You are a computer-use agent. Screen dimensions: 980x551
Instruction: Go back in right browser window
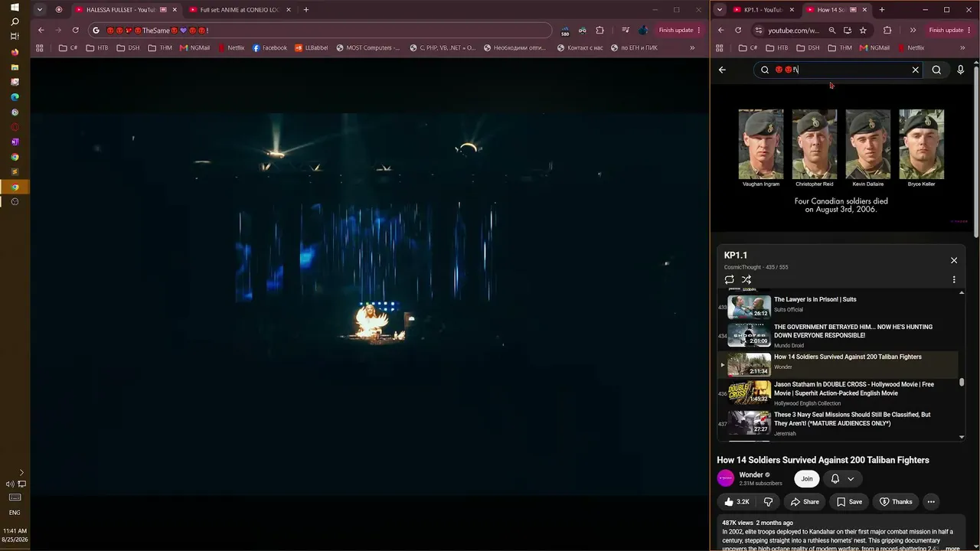point(721,31)
